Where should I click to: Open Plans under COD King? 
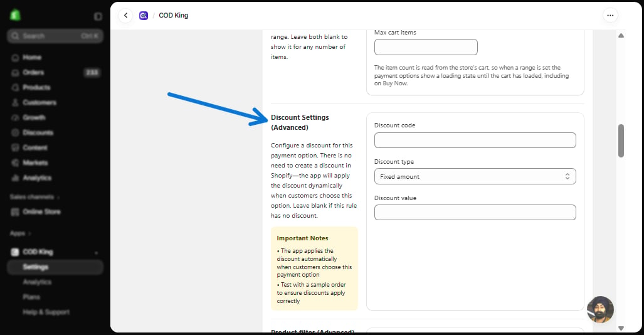(31, 297)
